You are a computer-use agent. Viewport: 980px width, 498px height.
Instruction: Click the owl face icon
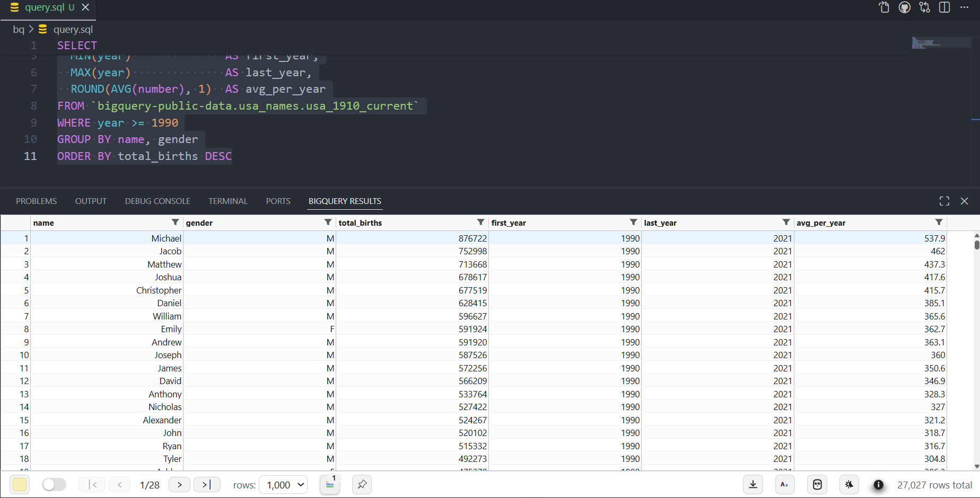(817, 485)
